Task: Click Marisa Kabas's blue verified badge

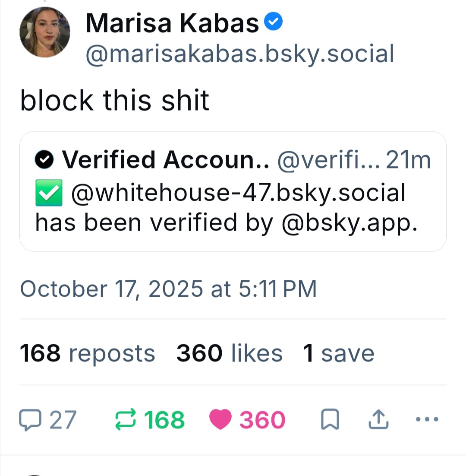Action: click(274, 22)
